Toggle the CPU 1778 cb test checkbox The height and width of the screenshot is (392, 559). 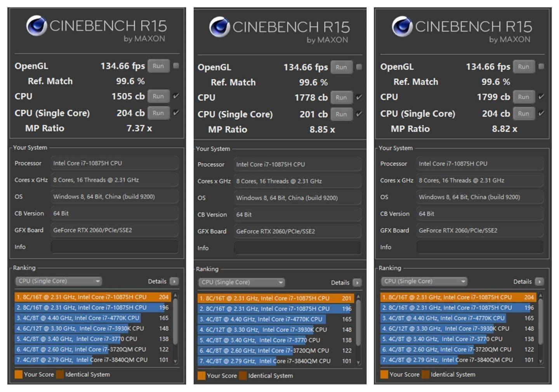pos(359,97)
